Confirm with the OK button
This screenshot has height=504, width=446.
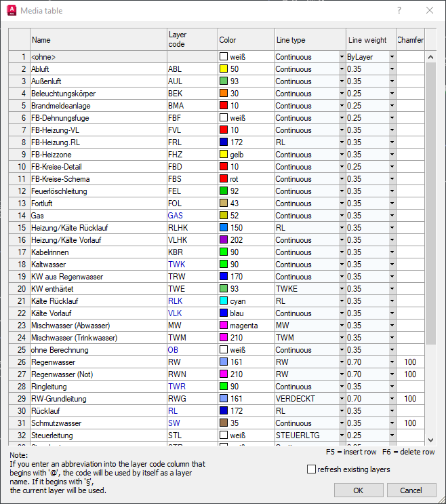[359, 490]
